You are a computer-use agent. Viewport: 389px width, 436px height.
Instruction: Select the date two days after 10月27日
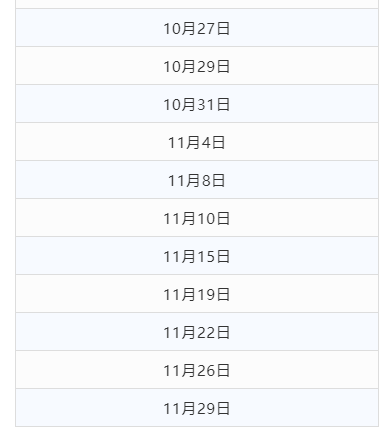click(x=197, y=66)
